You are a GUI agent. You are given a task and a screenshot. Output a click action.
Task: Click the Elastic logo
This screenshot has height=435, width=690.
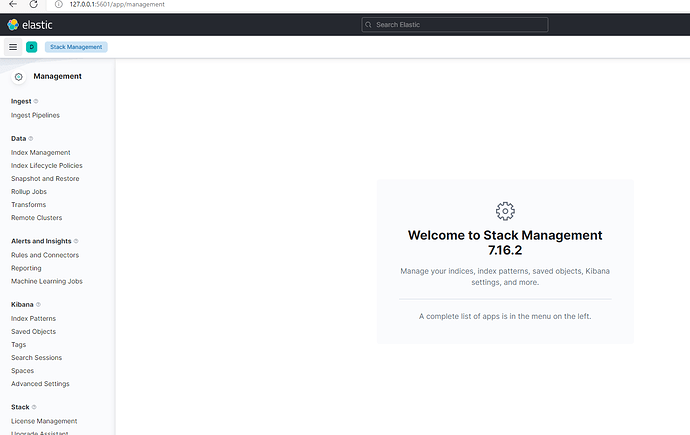29,25
